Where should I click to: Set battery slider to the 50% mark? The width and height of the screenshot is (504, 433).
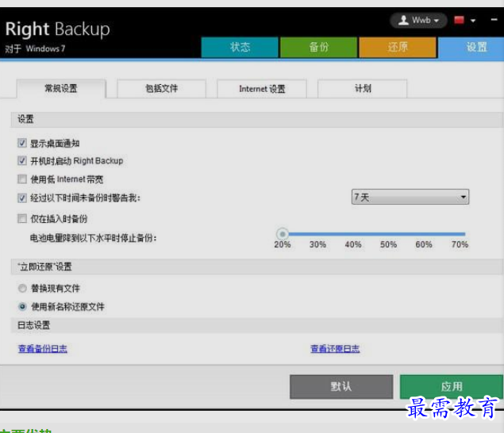(x=388, y=234)
